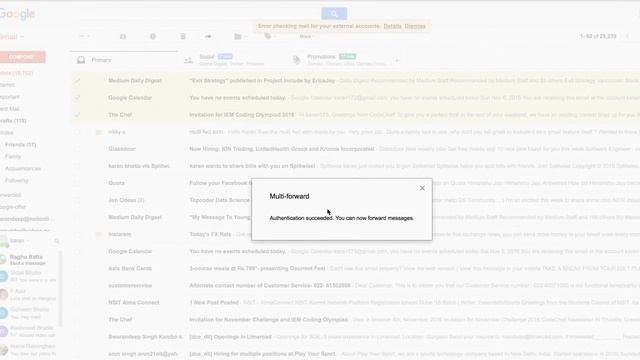Open the Following circle label
The height and width of the screenshot is (360, 640).
coord(17,180)
